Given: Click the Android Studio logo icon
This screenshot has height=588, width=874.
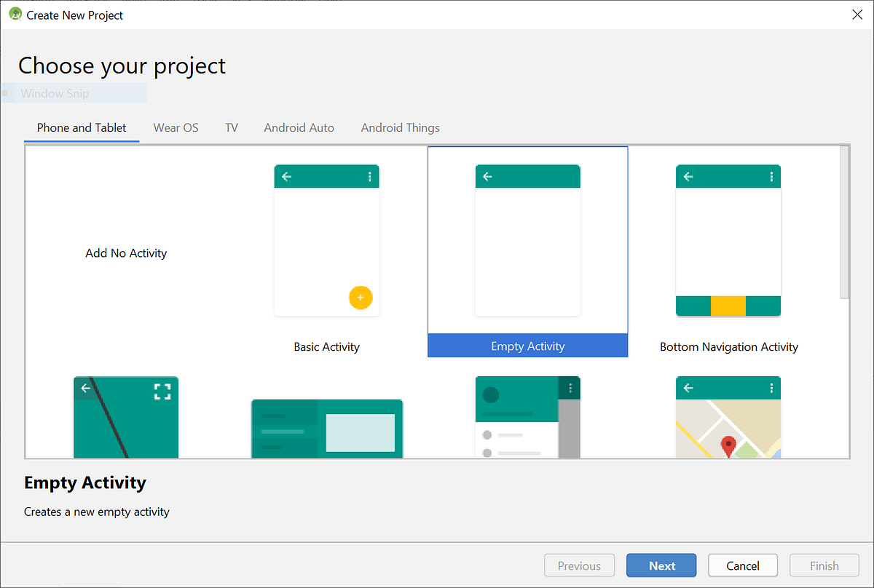Looking at the screenshot, I should 14,14.
